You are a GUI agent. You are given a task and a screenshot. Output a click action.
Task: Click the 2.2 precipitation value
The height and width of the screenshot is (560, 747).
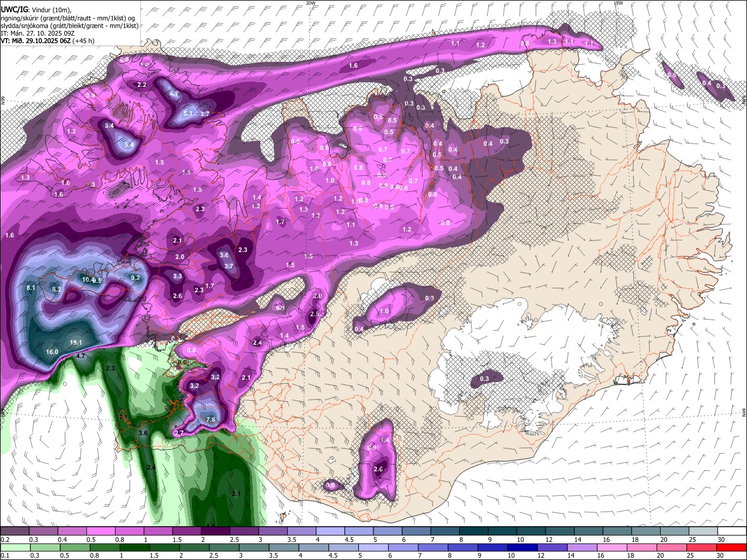142,85
